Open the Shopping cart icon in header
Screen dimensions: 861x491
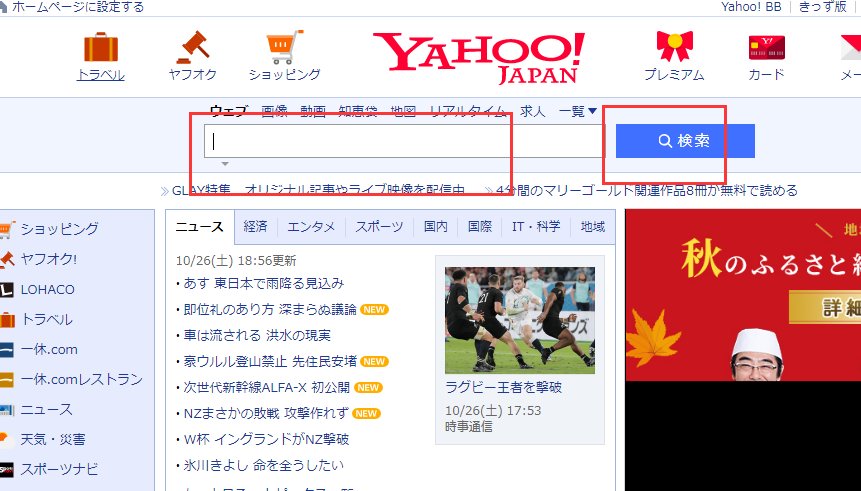(x=284, y=47)
